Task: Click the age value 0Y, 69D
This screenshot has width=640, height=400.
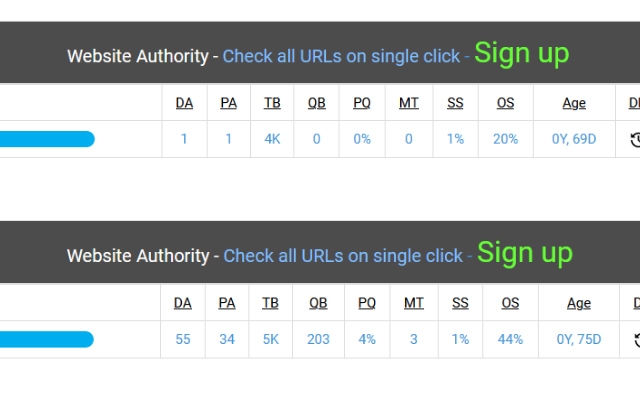Action: click(x=574, y=139)
